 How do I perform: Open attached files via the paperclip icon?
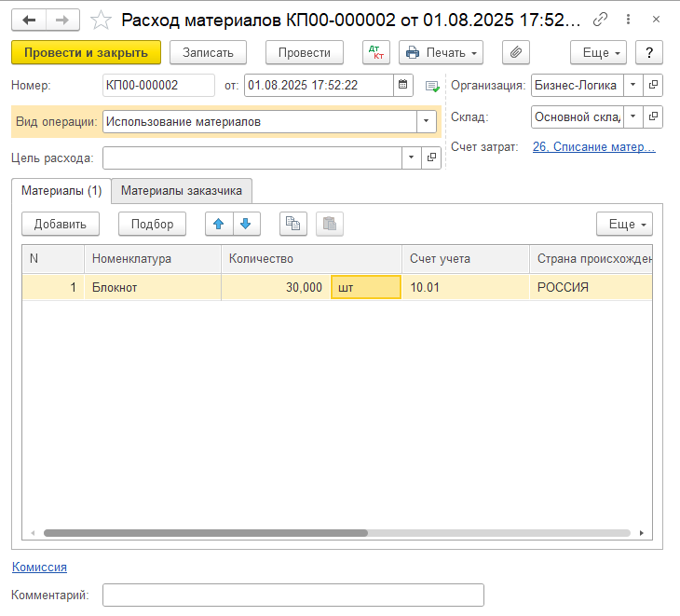point(516,52)
